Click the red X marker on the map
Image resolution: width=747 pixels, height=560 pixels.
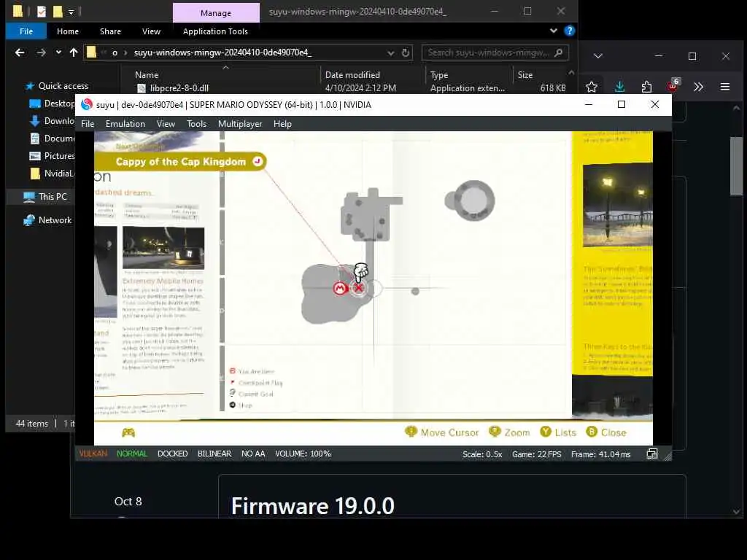coord(359,288)
